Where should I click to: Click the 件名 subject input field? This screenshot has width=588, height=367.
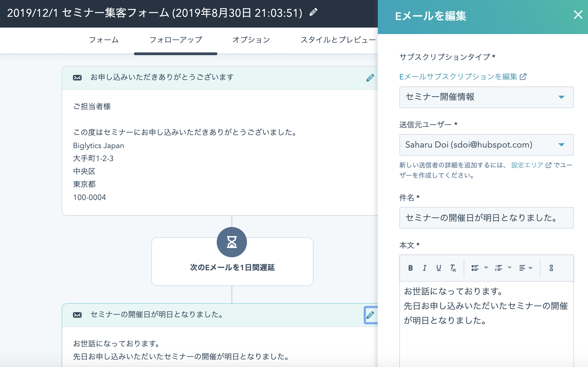(486, 218)
